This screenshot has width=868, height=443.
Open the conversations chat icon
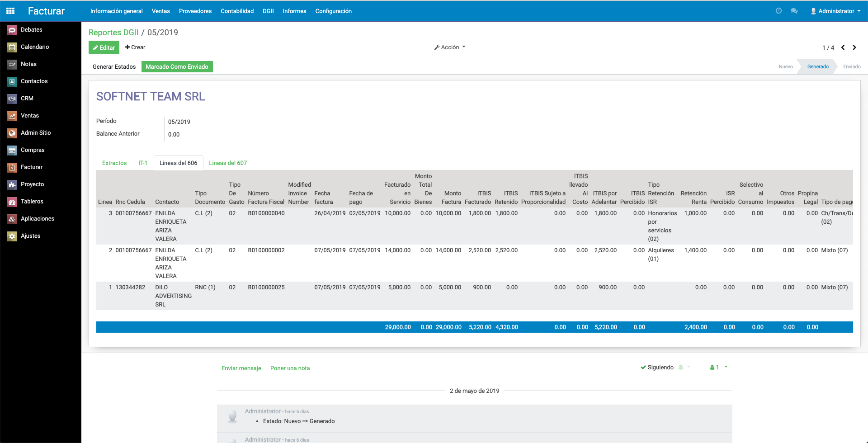[x=794, y=11]
